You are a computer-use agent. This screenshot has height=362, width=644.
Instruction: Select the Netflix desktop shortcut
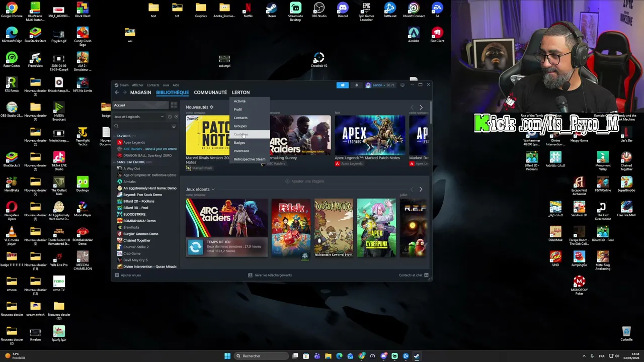tap(248, 10)
